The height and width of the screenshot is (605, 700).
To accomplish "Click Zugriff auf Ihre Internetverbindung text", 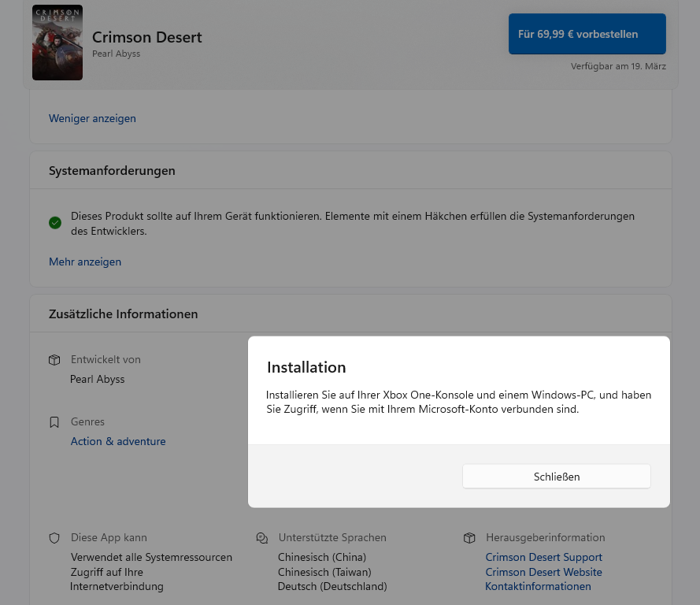I will 117,579.
